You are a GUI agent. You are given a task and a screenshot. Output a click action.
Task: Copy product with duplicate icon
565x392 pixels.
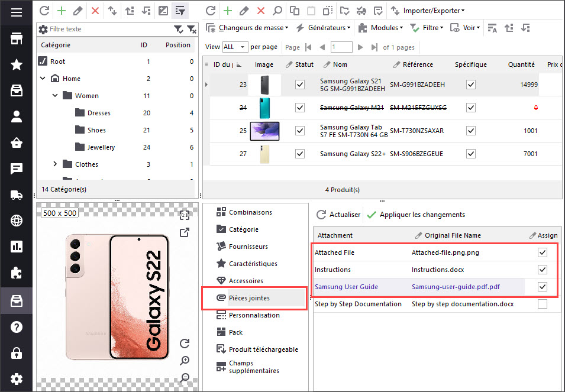point(295,11)
